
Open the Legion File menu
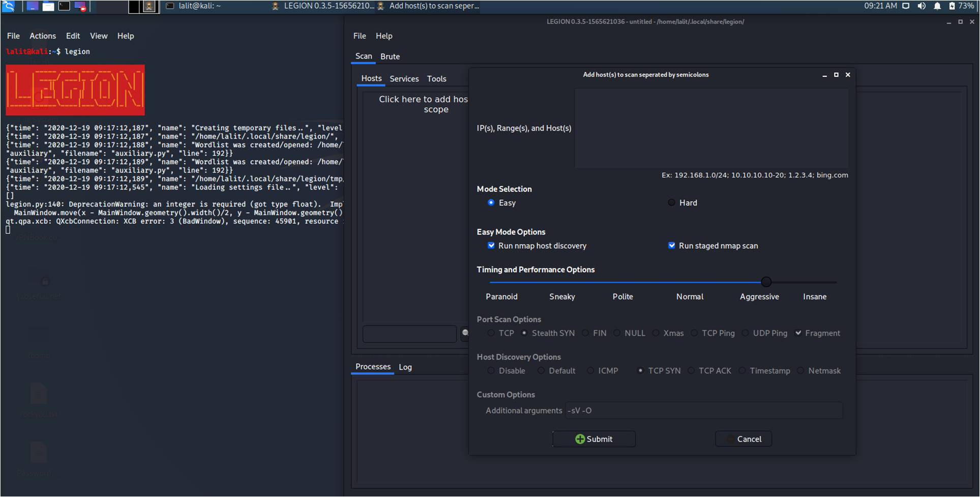coord(360,36)
